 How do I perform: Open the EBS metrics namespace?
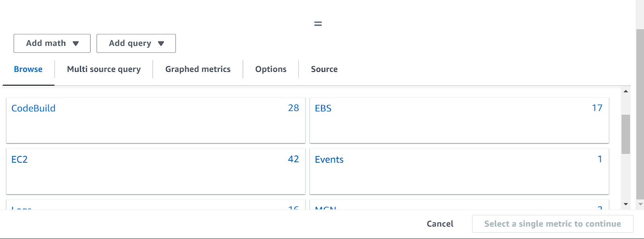[459, 120]
